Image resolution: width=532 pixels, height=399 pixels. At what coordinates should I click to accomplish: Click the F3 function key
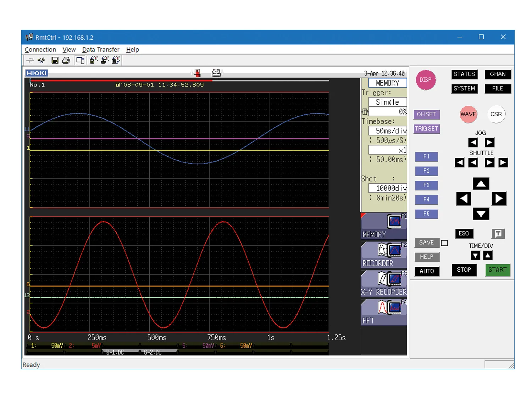point(426,185)
